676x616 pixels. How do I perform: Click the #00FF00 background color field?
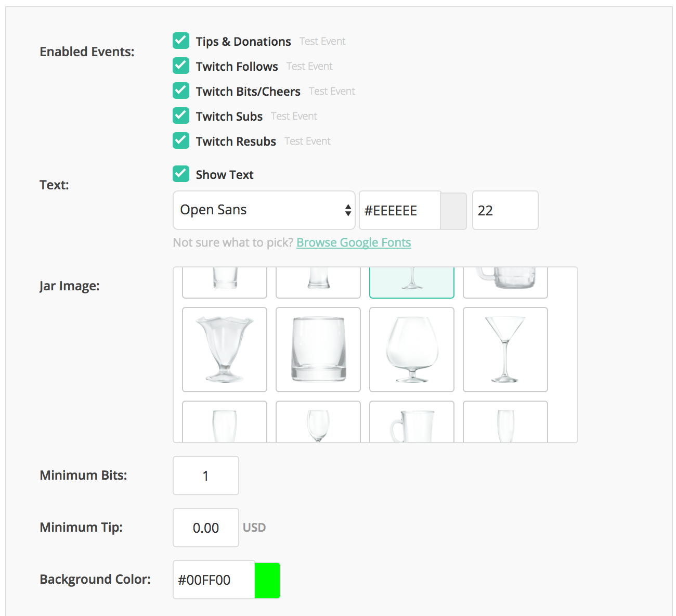point(214,580)
